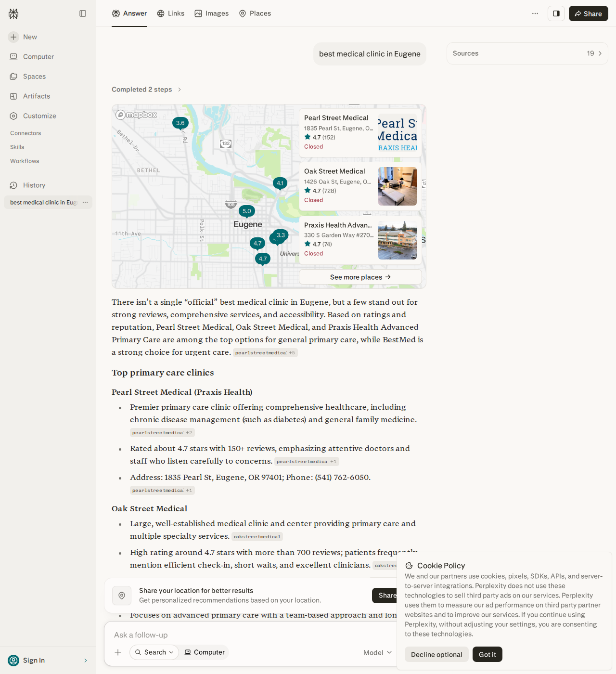Image resolution: width=616 pixels, height=674 pixels.
Task: Switch to the Images tab
Action: point(212,13)
